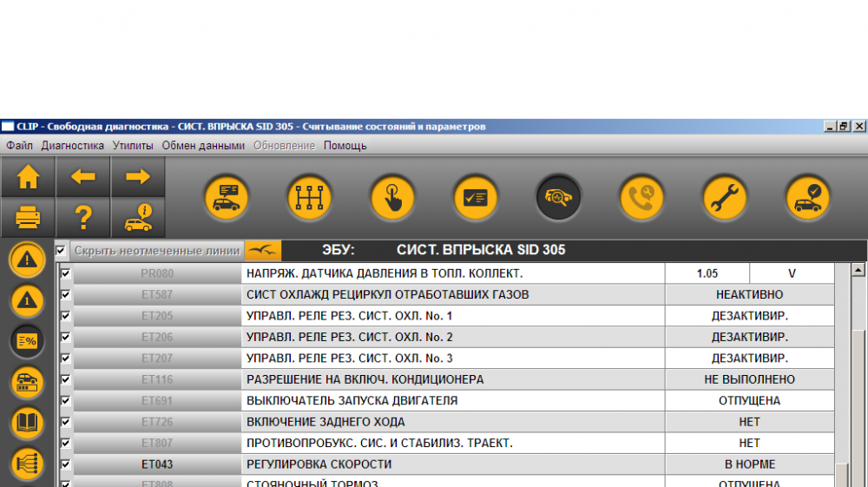Click the 'В НОРМЕ' status cell
This screenshot has width=868, height=487.
pos(750,464)
